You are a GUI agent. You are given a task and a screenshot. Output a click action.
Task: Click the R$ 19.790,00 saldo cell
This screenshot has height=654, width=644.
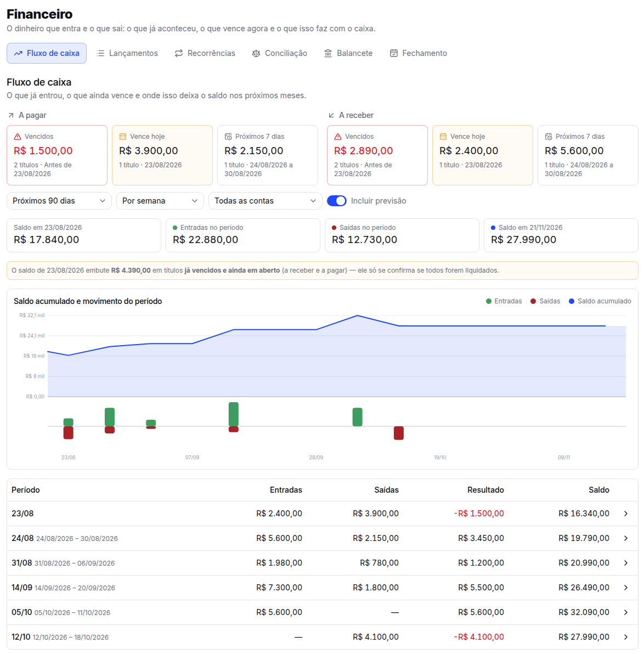coord(584,538)
